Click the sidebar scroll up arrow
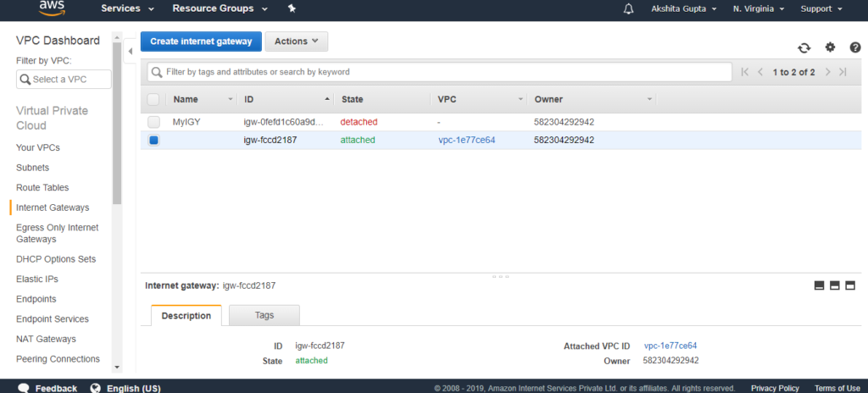This screenshot has height=393, width=868. click(117, 36)
